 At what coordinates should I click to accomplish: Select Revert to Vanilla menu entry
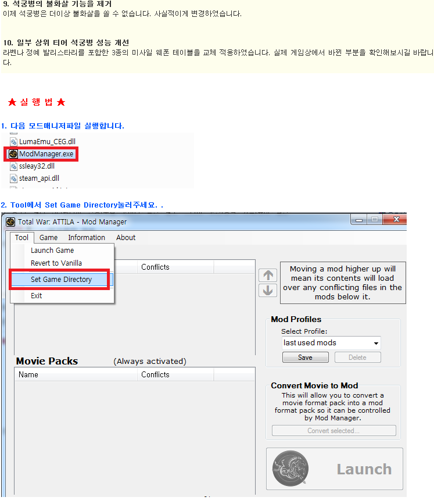pos(56,263)
